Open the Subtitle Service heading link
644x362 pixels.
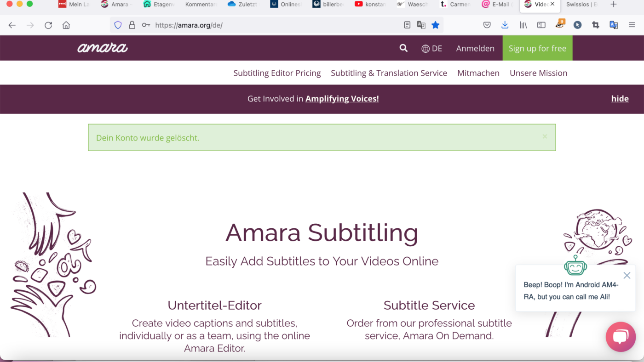tap(429, 305)
